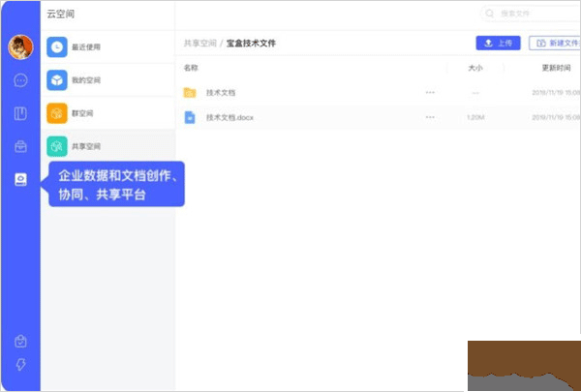Open more options for 技术文档 folder
Viewport: 581px width, 392px height.
pyautogui.click(x=430, y=92)
